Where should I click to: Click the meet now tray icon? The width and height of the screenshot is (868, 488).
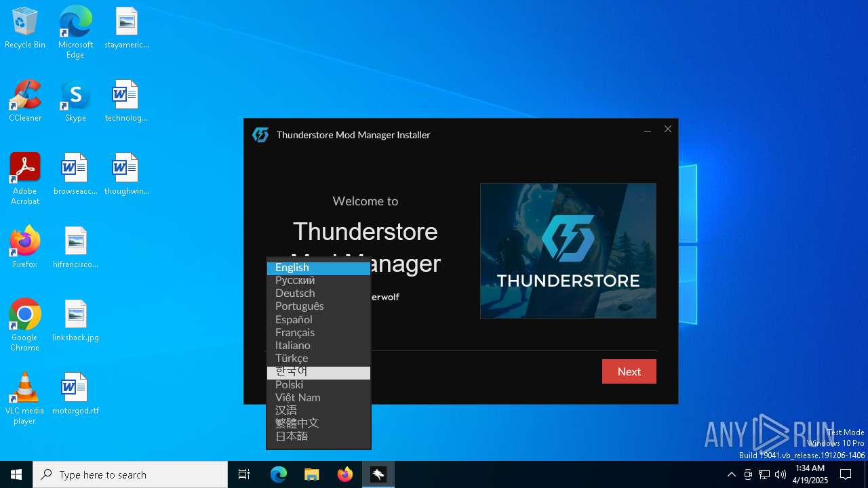(747, 474)
